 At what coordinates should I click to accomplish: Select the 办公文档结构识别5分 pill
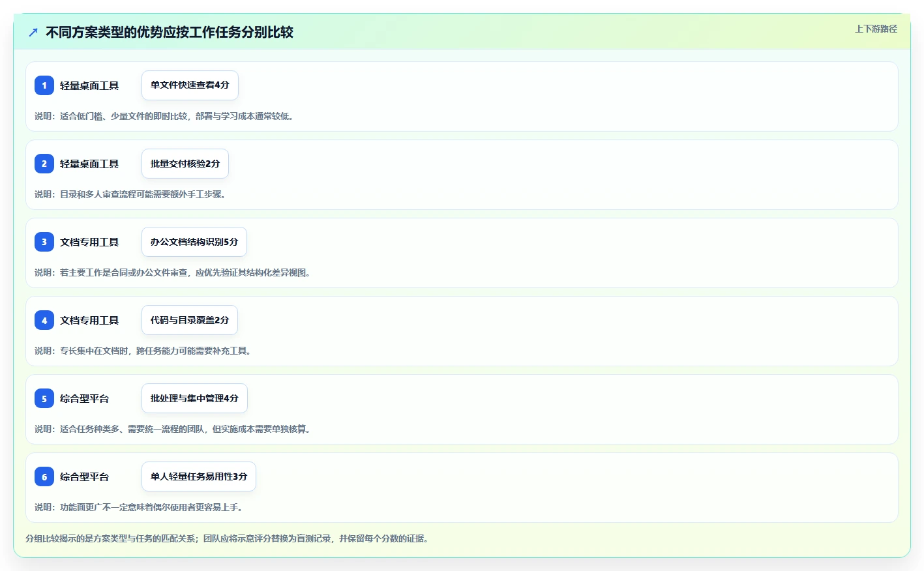coord(194,242)
